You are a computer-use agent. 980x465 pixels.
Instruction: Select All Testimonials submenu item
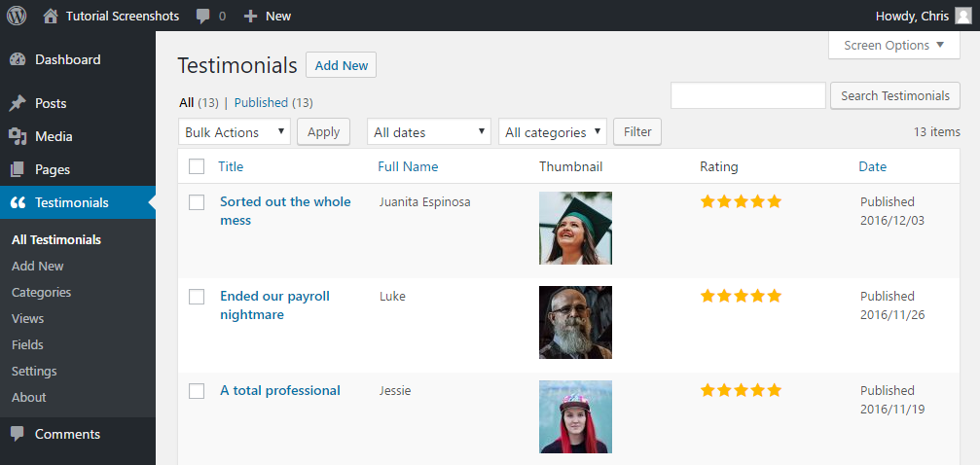point(56,239)
